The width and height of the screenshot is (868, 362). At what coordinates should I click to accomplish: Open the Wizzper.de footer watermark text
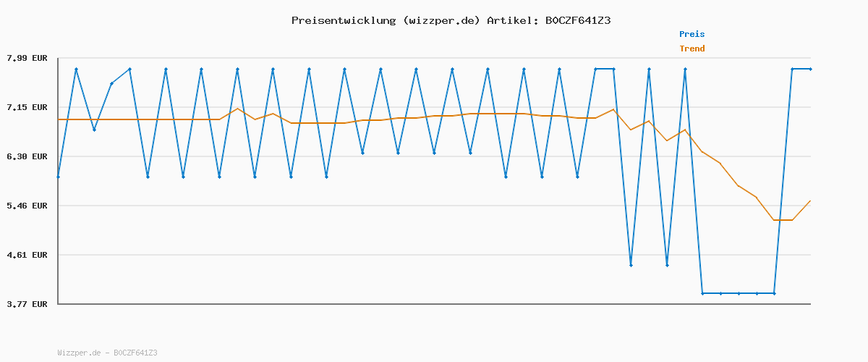[x=107, y=353]
